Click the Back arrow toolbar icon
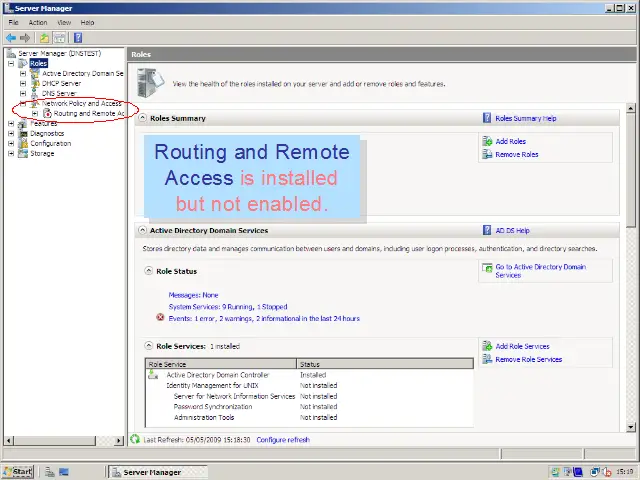This screenshot has width=640, height=480. 11,38
